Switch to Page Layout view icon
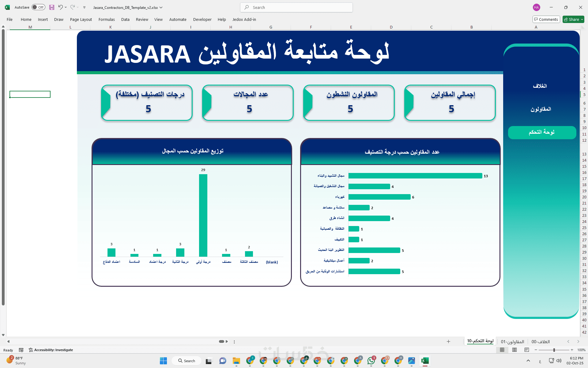The width and height of the screenshot is (588, 368). tap(514, 350)
